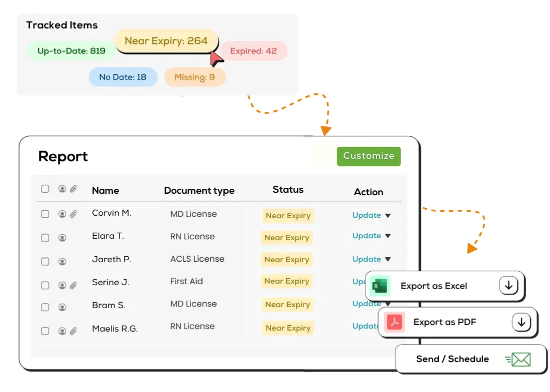Click the Near Expiry status badge for Maelis R.G.
550x392 pixels.
288,328
